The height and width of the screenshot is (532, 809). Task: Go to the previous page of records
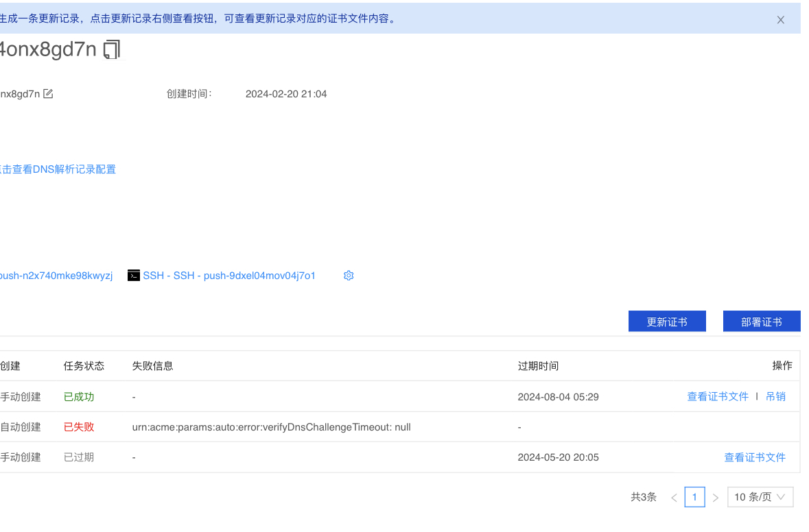tap(674, 498)
